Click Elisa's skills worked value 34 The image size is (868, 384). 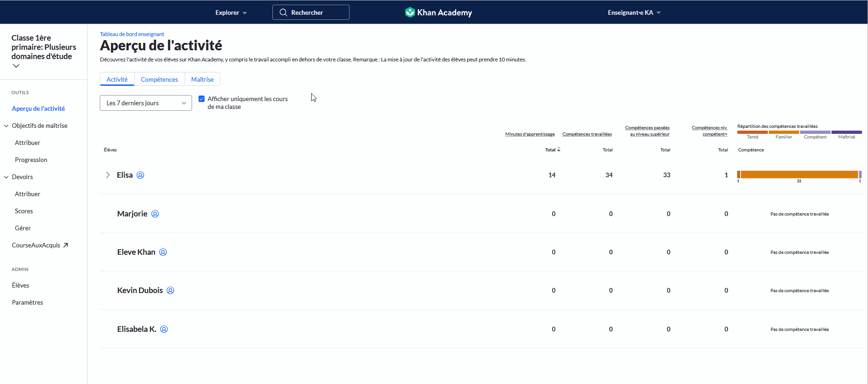609,175
